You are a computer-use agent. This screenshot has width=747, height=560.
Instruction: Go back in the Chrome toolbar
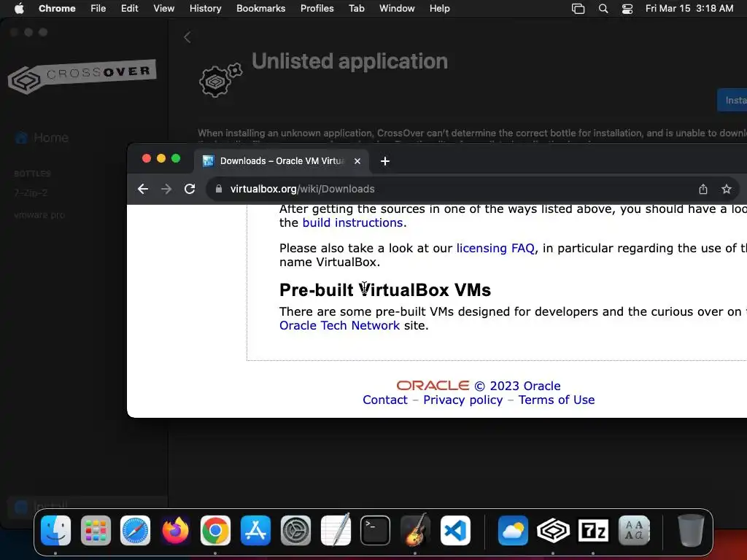pos(143,189)
